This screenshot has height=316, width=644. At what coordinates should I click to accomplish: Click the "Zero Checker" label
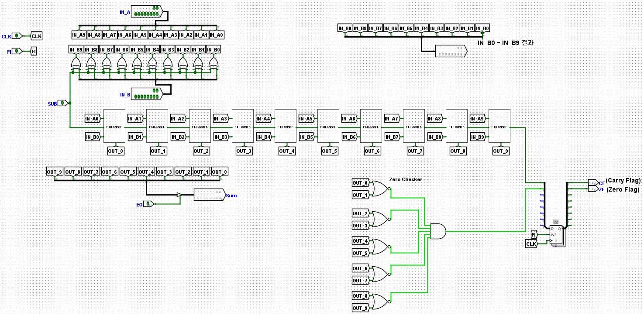[x=406, y=179]
